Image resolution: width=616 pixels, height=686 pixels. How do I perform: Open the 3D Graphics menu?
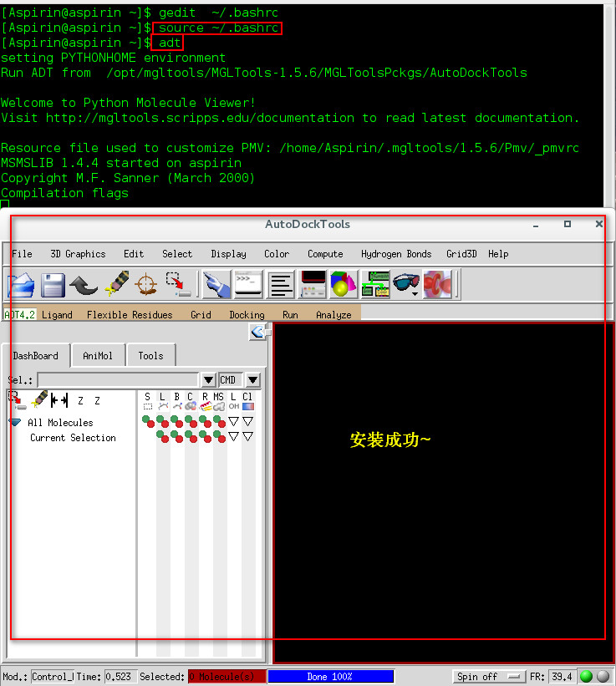(79, 254)
